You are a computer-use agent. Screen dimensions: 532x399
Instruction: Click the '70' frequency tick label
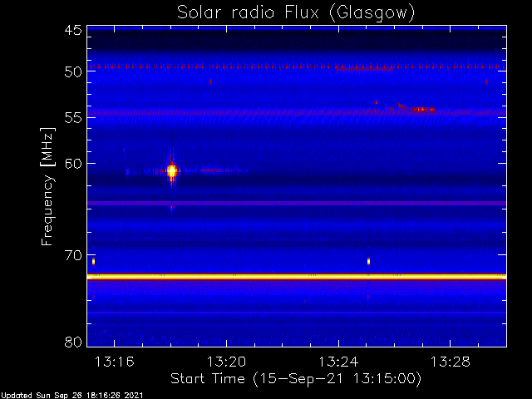pyautogui.click(x=73, y=255)
